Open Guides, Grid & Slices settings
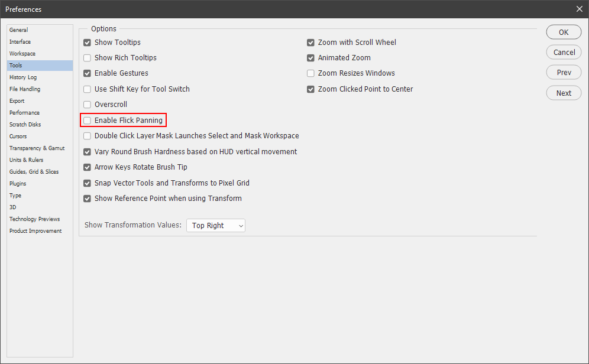The image size is (589, 364). click(x=34, y=172)
